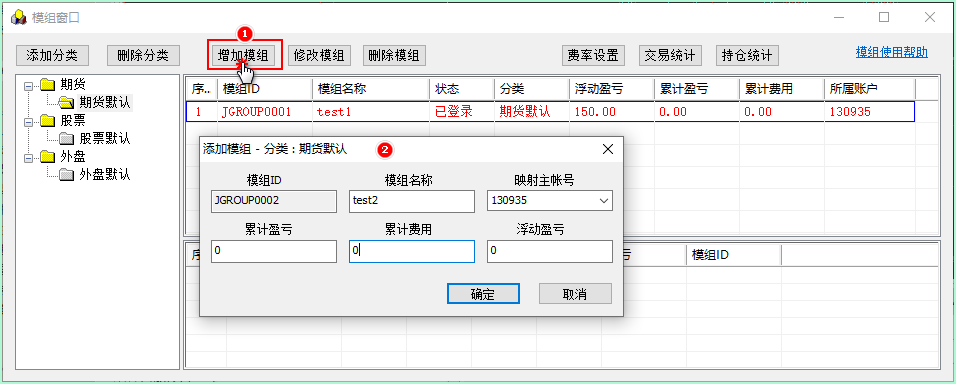
Task: Select the JGROUP0001 cell in module row
Action: 265,112
